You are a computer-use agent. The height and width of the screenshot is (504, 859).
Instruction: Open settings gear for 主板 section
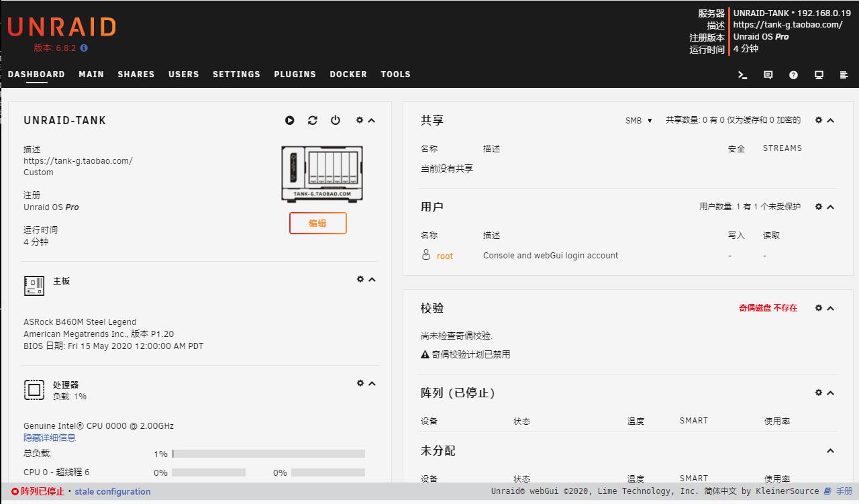360,279
